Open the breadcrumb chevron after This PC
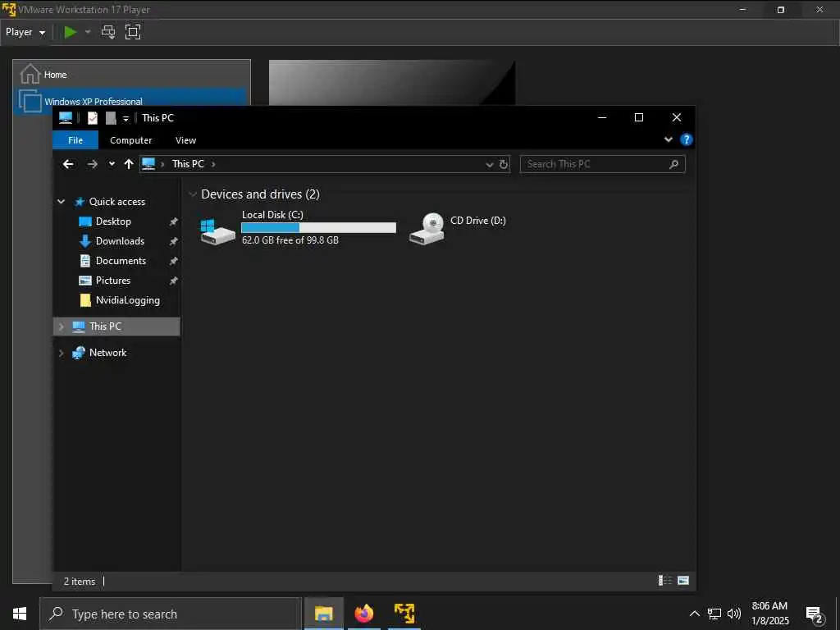 coord(213,164)
